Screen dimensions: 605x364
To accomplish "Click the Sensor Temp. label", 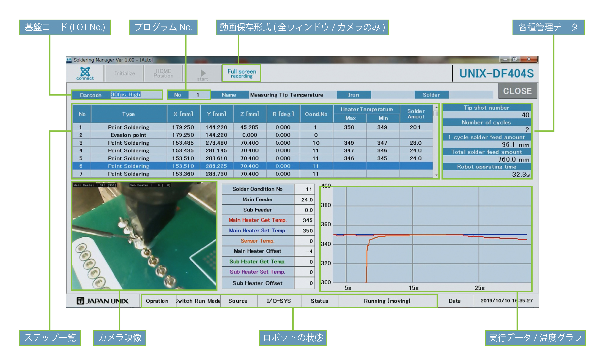I will (258, 241).
